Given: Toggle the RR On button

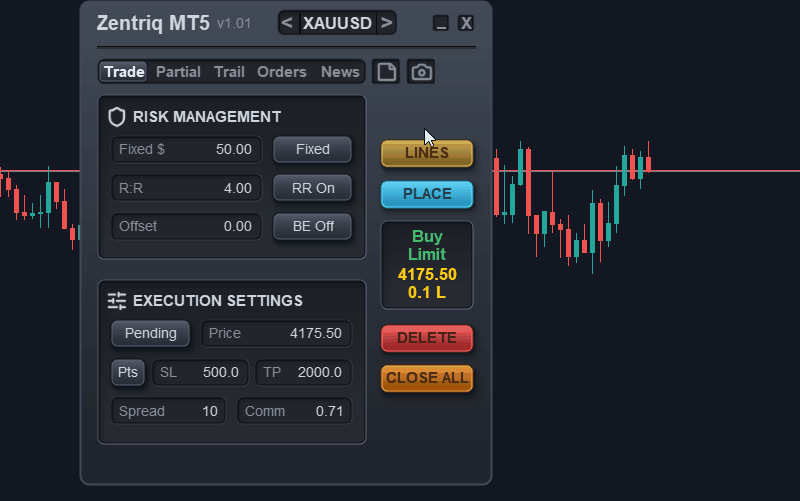Looking at the screenshot, I should point(313,188).
